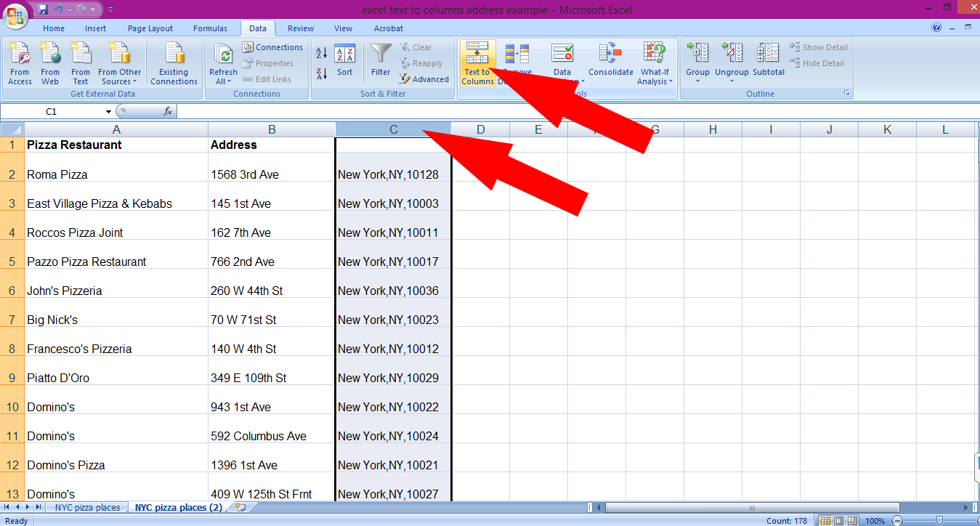This screenshot has width=980, height=526.
Task: Select cell 766 2nd Ave
Action: click(272, 254)
